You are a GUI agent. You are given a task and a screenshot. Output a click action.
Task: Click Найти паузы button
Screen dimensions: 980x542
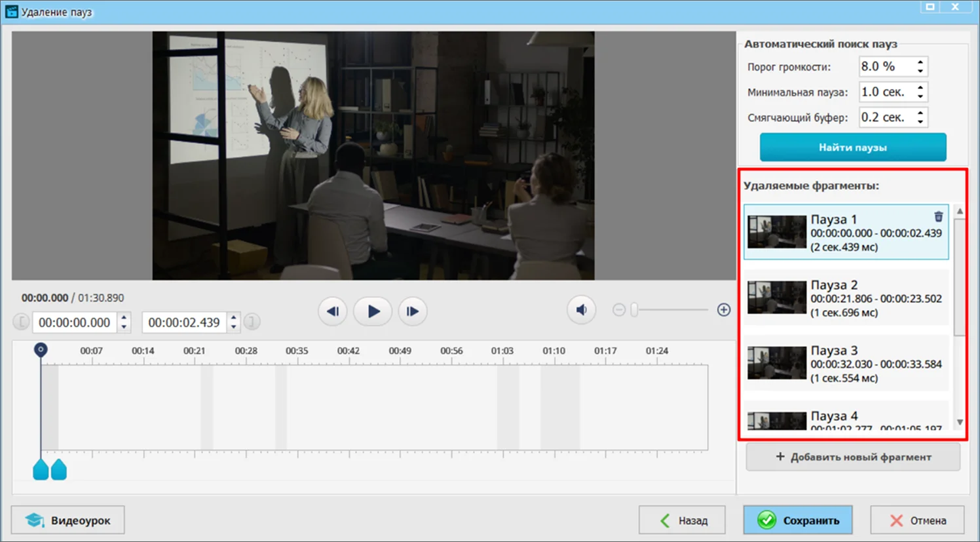point(852,147)
